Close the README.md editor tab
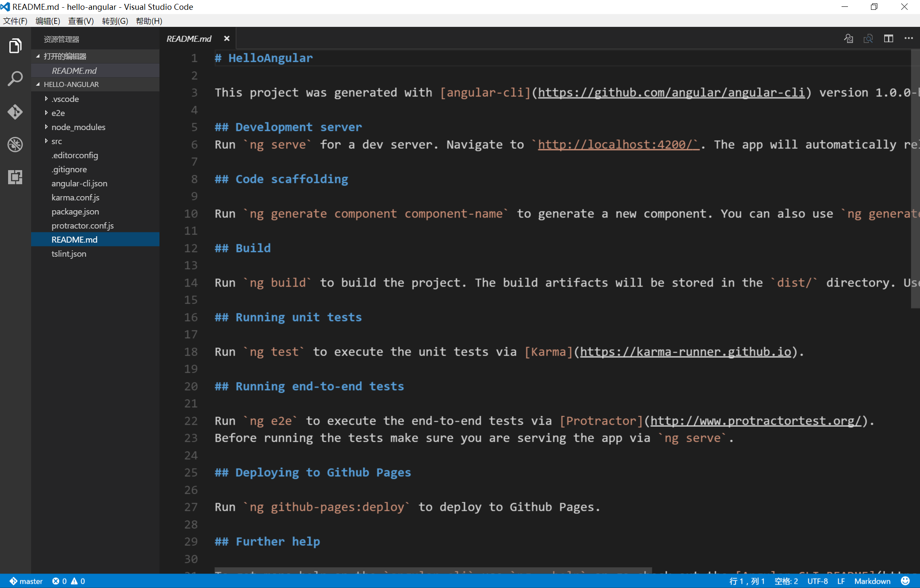 pos(227,39)
